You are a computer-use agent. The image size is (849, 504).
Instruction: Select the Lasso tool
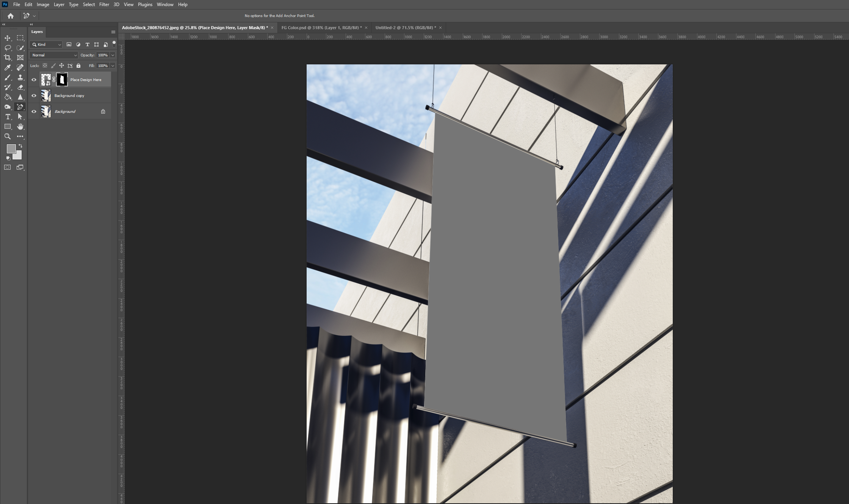pyautogui.click(x=7, y=48)
